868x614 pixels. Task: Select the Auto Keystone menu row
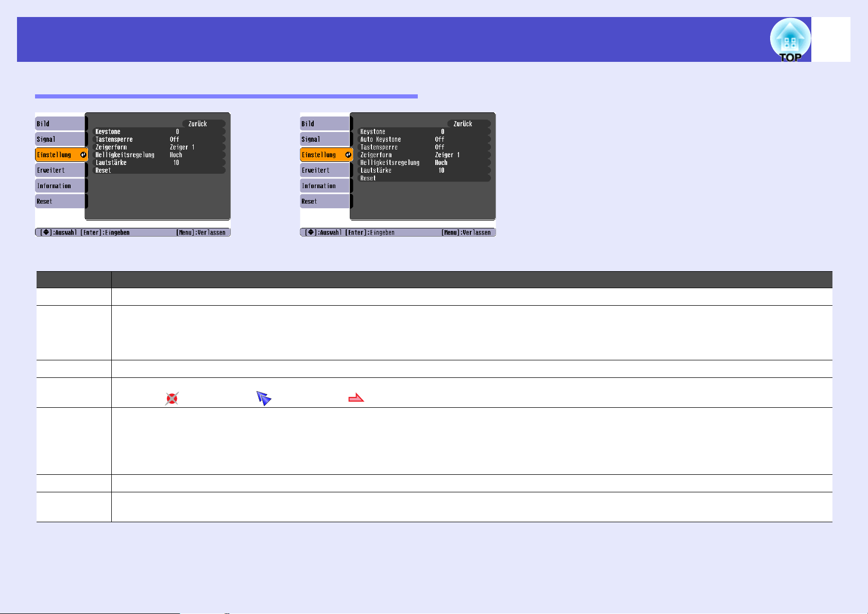pos(424,139)
